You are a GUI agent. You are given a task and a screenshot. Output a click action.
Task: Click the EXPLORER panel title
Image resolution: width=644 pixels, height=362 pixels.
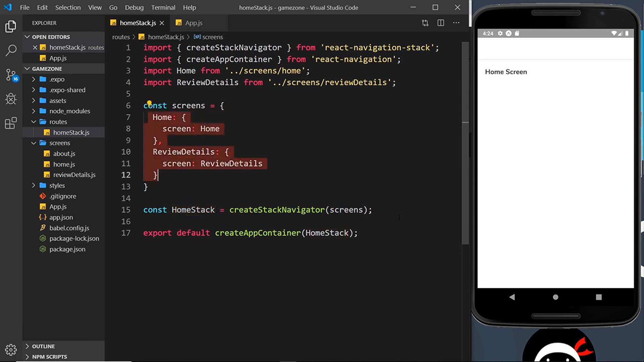(x=44, y=23)
